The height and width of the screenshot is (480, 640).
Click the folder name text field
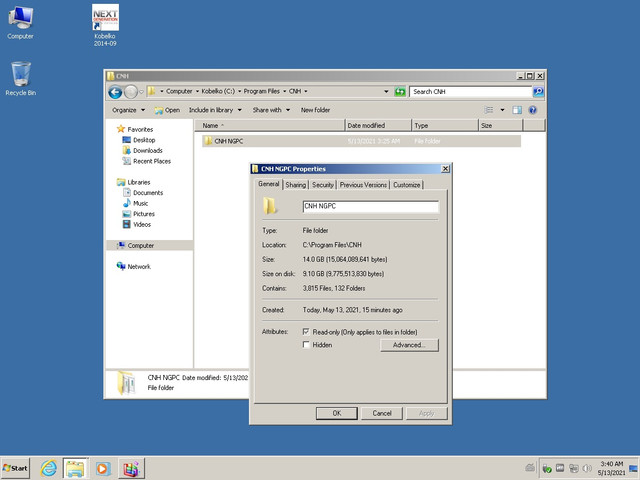(x=371, y=206)
